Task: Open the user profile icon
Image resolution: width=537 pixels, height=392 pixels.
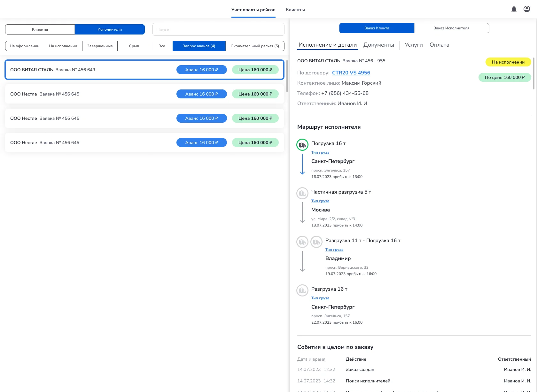Action: 527,9
